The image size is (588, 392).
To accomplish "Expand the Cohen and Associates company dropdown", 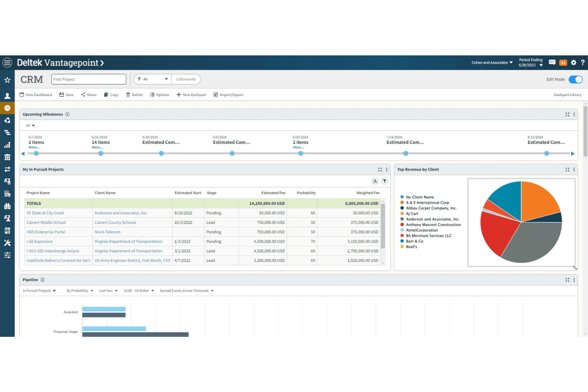I will click(492, 63).
